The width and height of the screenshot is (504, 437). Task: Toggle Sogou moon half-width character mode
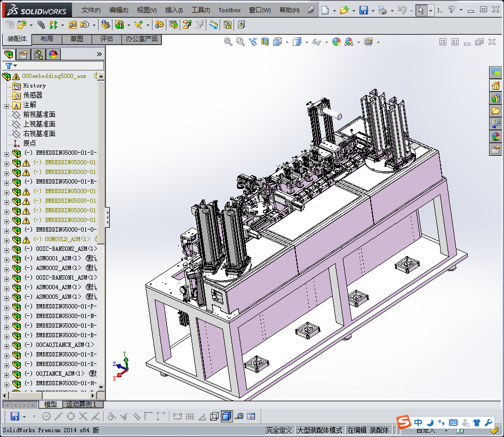click(x=430, y=423)
